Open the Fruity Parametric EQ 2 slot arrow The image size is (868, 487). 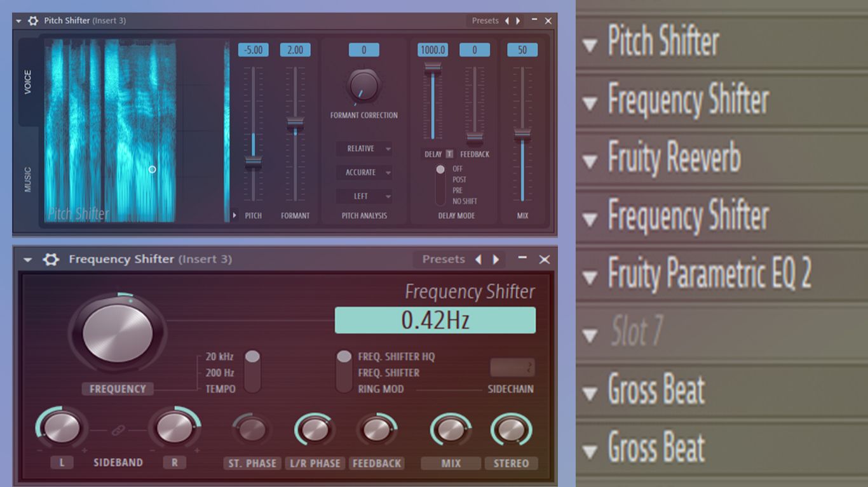(x=590, y=277)
